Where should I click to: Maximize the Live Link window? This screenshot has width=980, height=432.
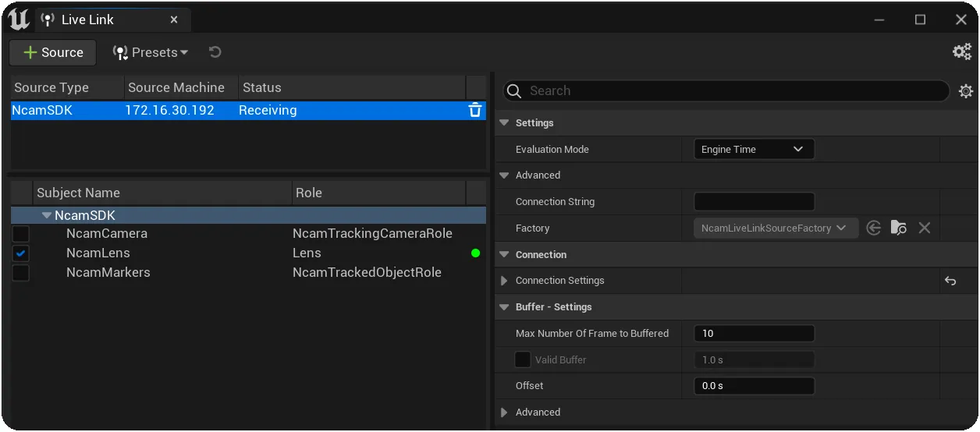pyautogui.click(x=920, y=19)
